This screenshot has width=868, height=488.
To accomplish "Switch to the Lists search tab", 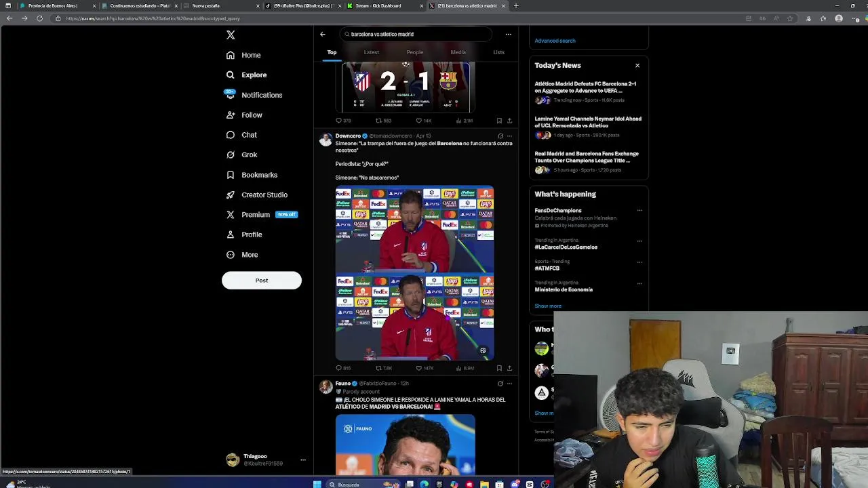I will point(499,52).
